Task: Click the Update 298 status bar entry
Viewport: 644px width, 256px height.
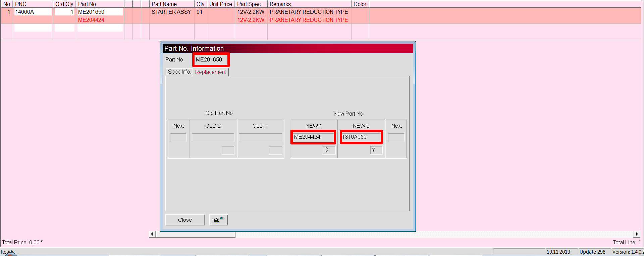Action: point(593,252)
